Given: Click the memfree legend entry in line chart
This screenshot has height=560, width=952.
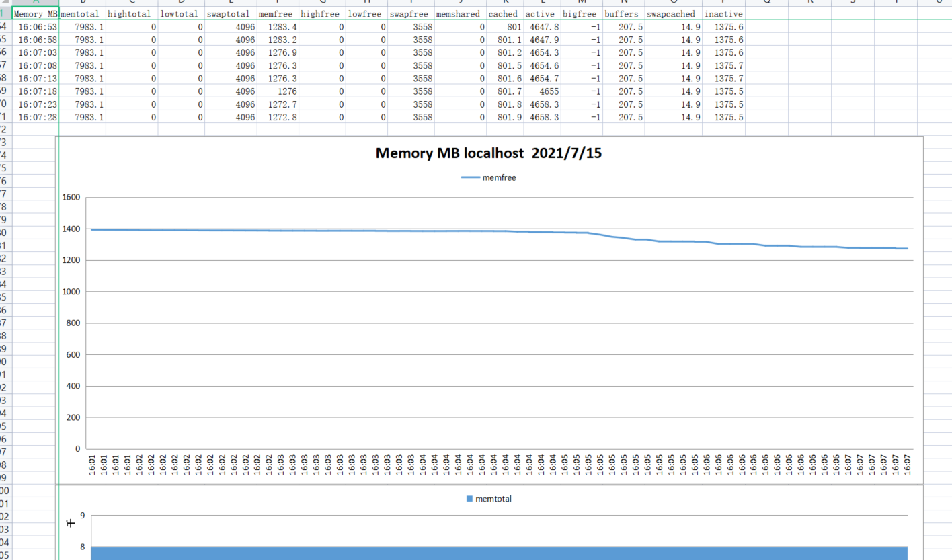Looking at the screenshot, I should coord(488,177).
